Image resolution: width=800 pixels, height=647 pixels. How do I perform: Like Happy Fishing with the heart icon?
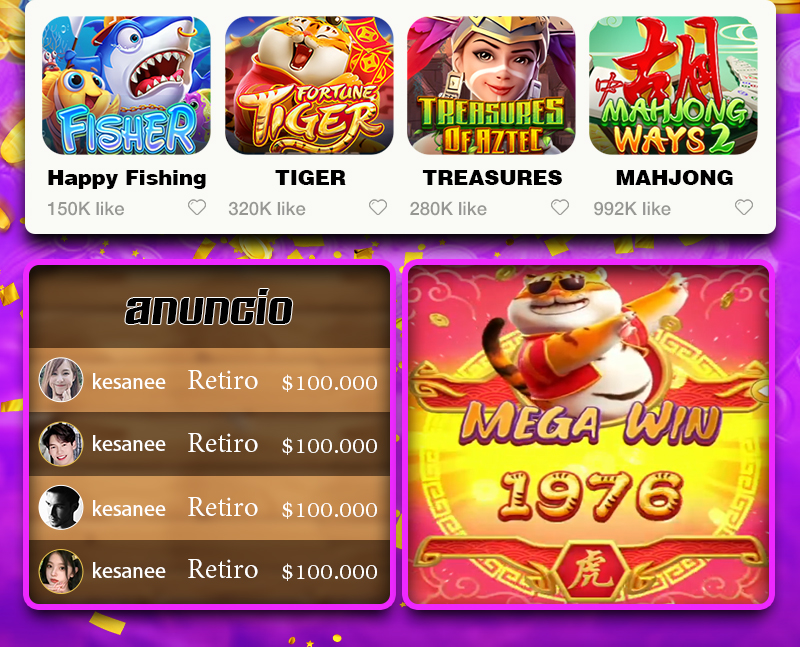[197, 207]
